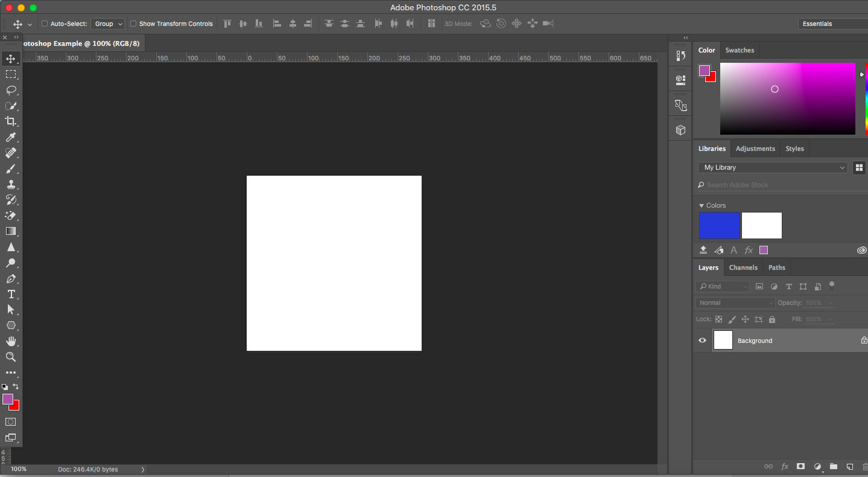868x477 pixels.
Task: Open the History panel icon
Action: pos(681,56)
